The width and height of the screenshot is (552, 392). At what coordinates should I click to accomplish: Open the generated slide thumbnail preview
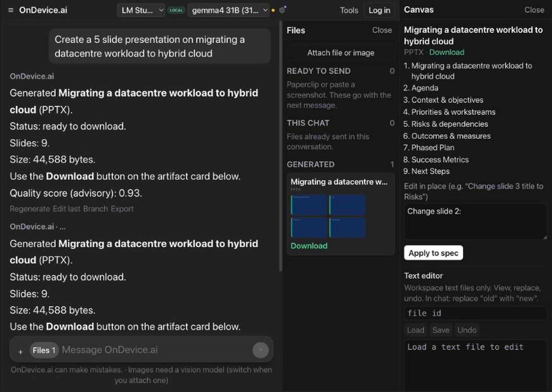tap(328, 216)
